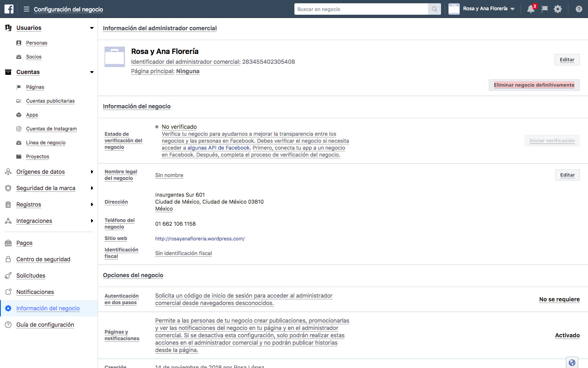This screenshot has height=368, width=588.
Task: Open Cuentas publicitarias menu item
Action: pos(50,101)
